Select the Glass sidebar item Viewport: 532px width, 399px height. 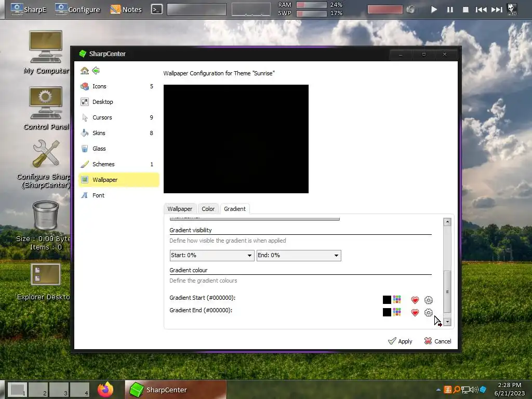[x=118, y=149]
